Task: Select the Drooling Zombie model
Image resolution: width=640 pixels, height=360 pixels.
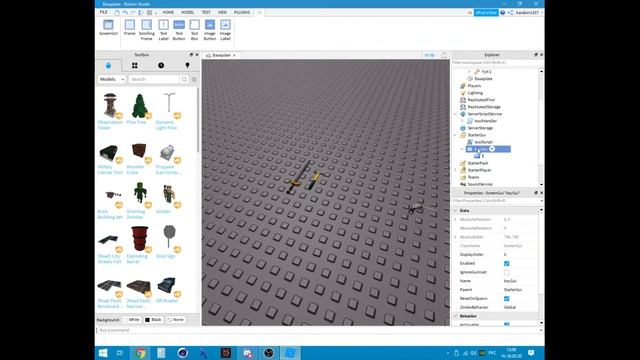Action: [139, 201]
